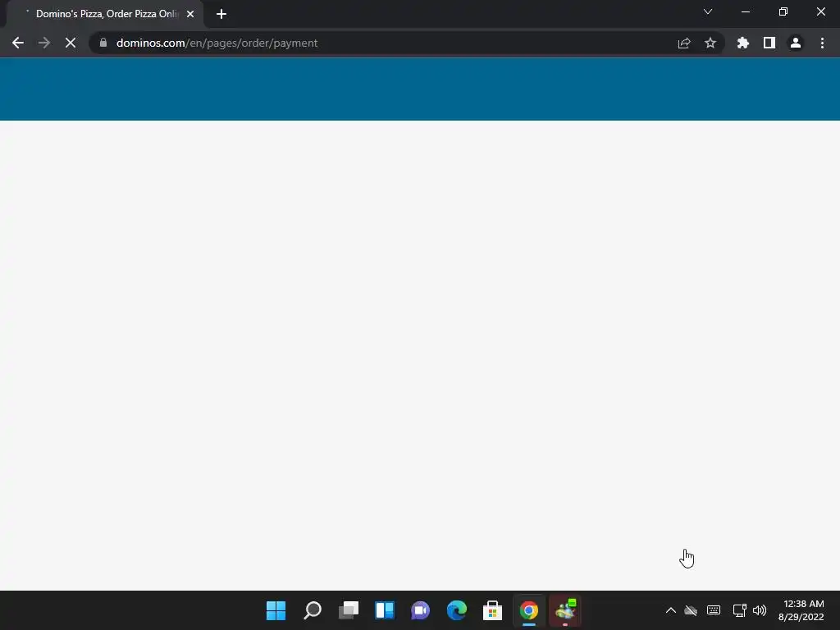Open the touch keyboard icon
840x630 pixels.
coord(714,610)
